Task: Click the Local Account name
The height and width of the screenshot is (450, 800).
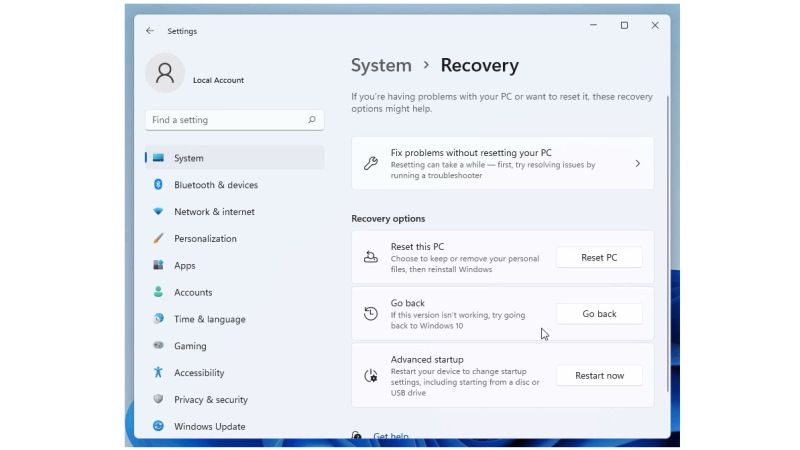Action: (218, 80)
